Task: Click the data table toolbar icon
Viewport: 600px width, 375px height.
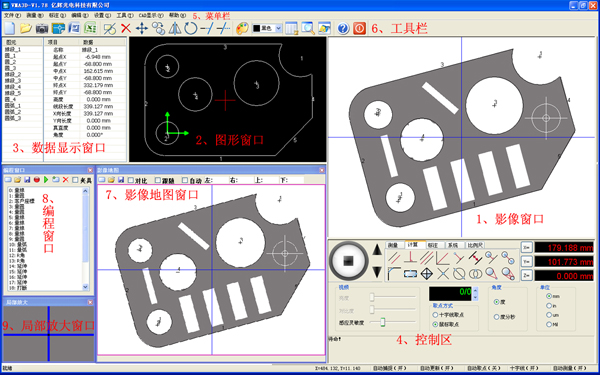Action: [x=292, y=28]
